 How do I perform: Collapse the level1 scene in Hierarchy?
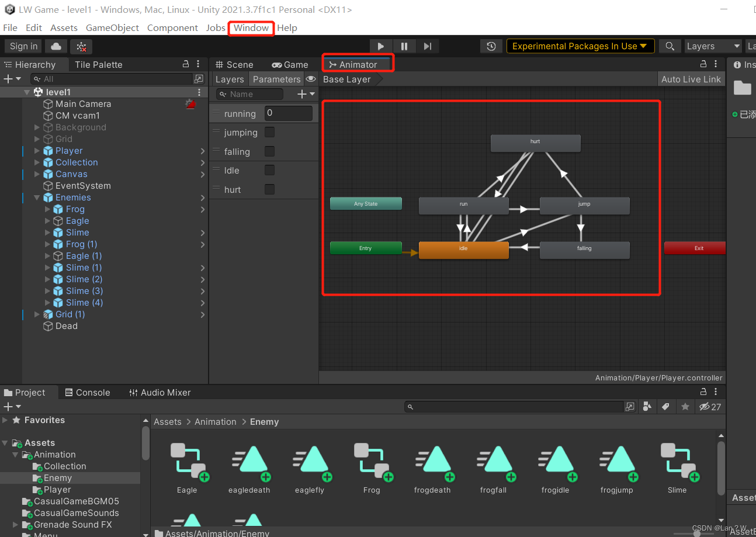pyautogui.click(x=27, y=92)
